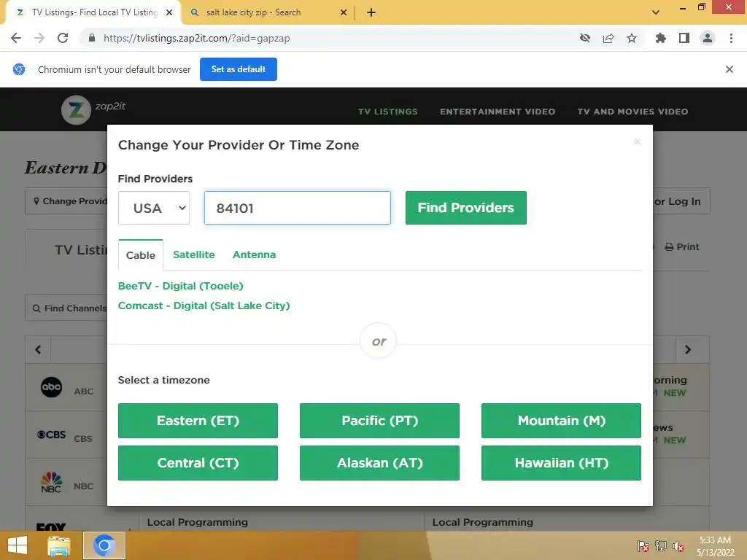
Task: Click the network tray icon
Action: pos(661,545)
